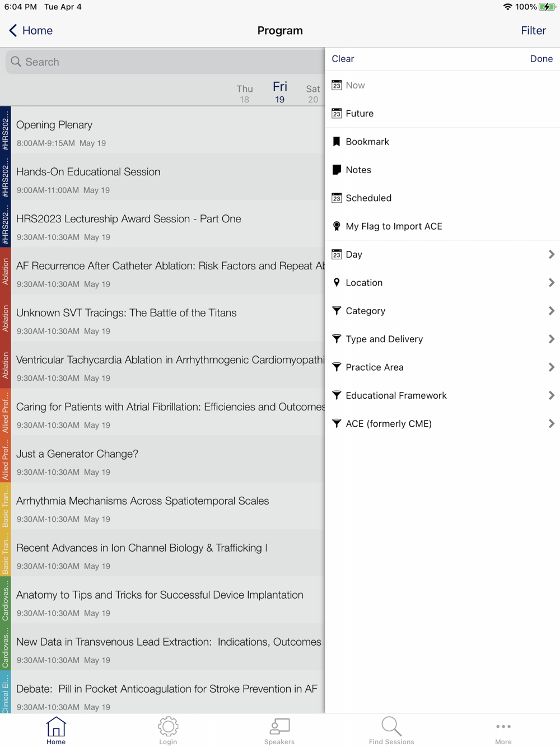560x747 pixels.
Task: Tap the Filter button in header
Action: pyautogui.click(x=533, y=30)
